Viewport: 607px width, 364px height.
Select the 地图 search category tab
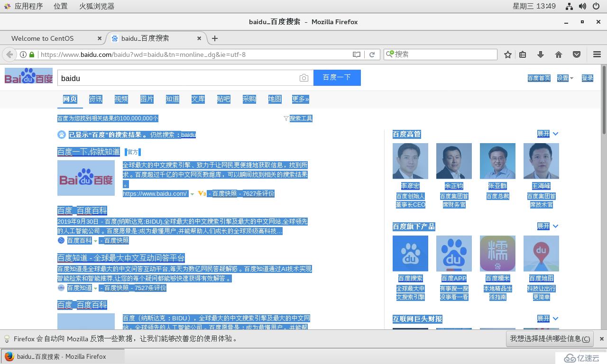[275, 99]
